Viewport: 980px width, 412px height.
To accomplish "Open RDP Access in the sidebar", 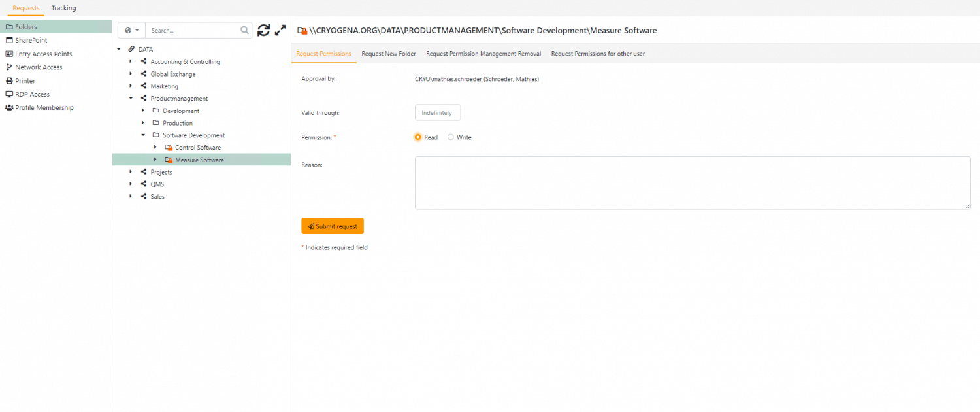I will coord(32,94).
